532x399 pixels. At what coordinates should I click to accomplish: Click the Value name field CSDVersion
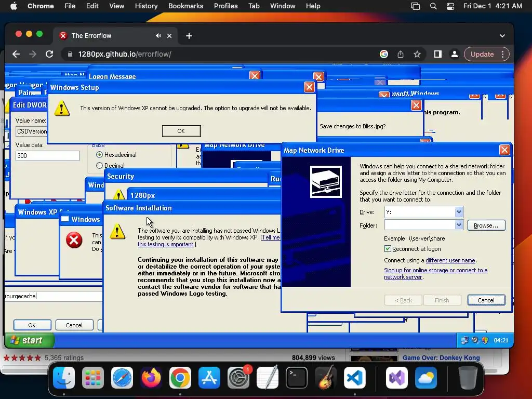coord(31,131)
